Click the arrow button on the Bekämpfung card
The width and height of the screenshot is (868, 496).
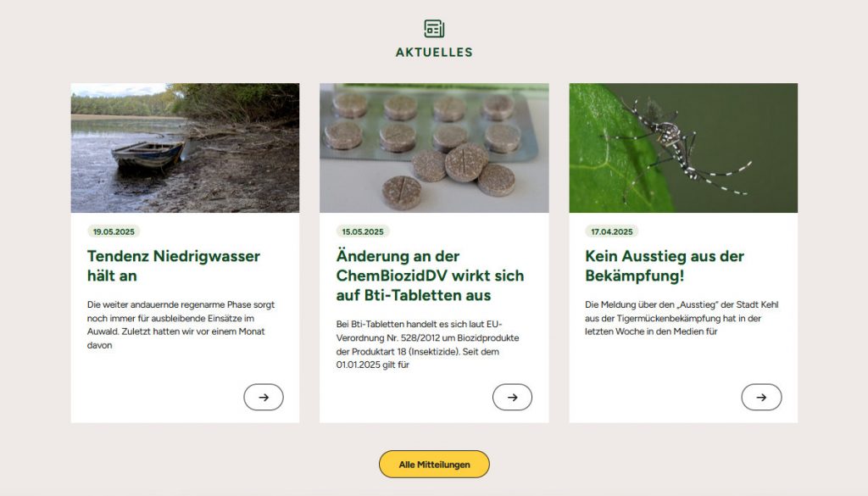[x=761, y=397]
